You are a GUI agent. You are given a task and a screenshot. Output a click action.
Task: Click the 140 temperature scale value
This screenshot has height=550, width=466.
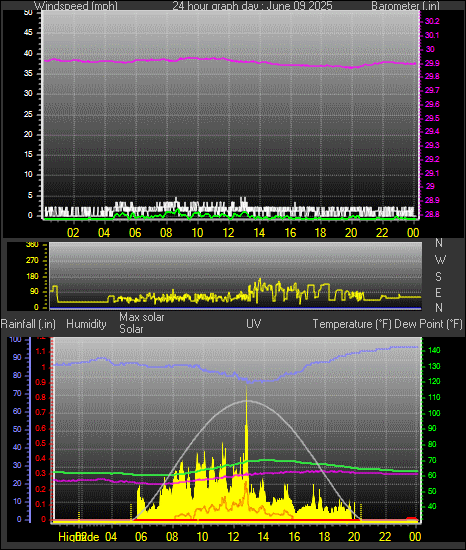pos(434,350)
